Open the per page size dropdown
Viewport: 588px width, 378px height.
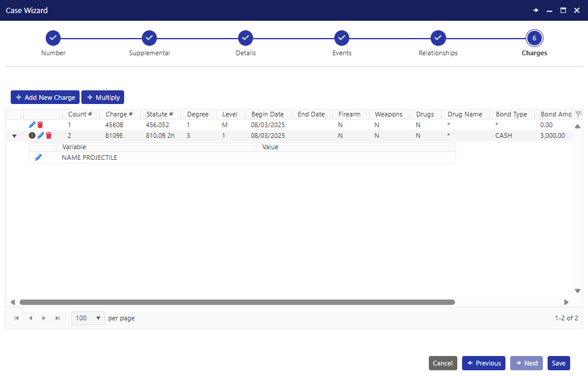[x=88, y=318]
